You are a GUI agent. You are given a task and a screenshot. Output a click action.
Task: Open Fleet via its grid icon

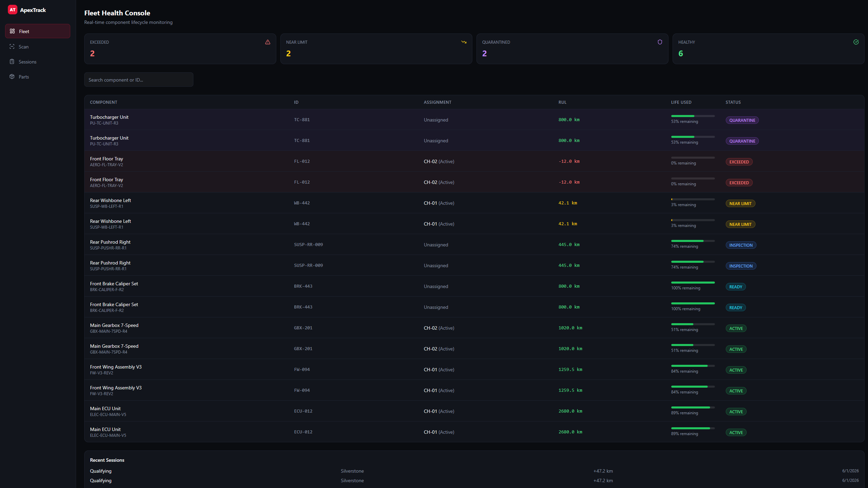click(12, 31)
